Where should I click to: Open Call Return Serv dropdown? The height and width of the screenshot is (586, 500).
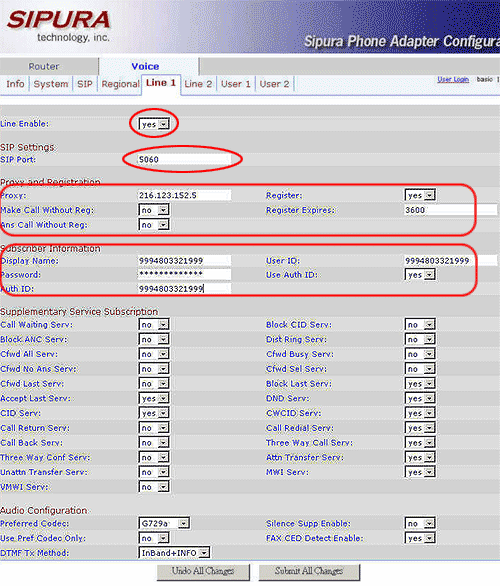pyautogui.click(x=154, y=428)
